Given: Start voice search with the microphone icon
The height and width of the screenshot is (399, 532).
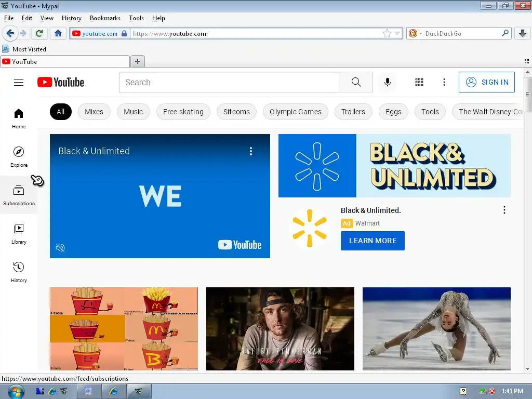Looking at the screenshot, I should 388,82.
